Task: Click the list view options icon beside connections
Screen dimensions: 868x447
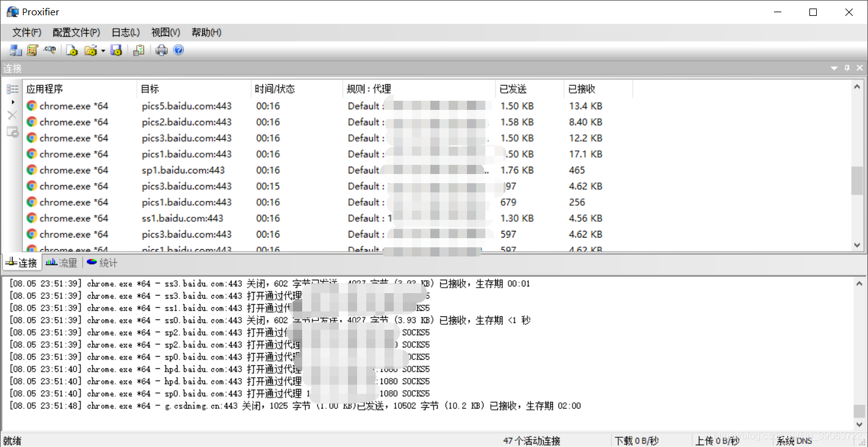Action: coord(12,90)
